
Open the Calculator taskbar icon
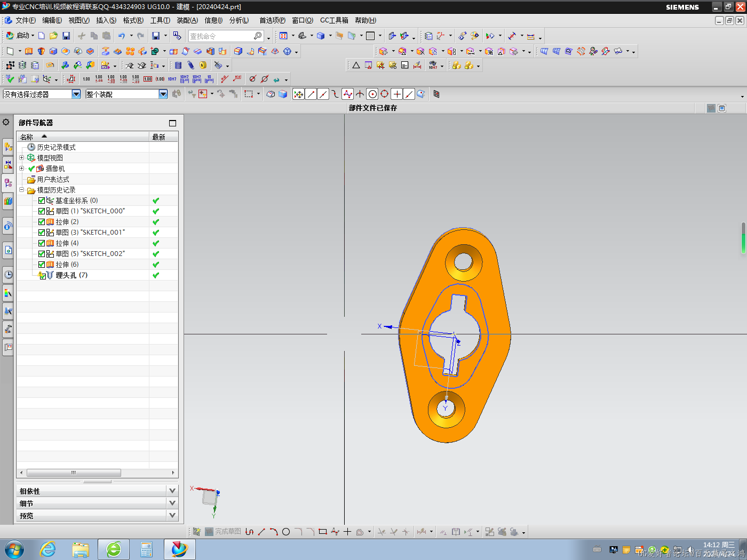[146, 549]
